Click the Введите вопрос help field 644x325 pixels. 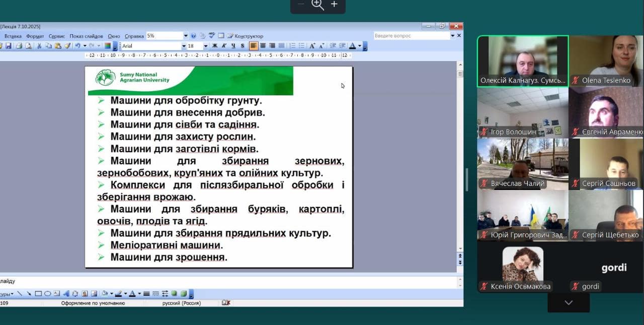click(411, 36)
